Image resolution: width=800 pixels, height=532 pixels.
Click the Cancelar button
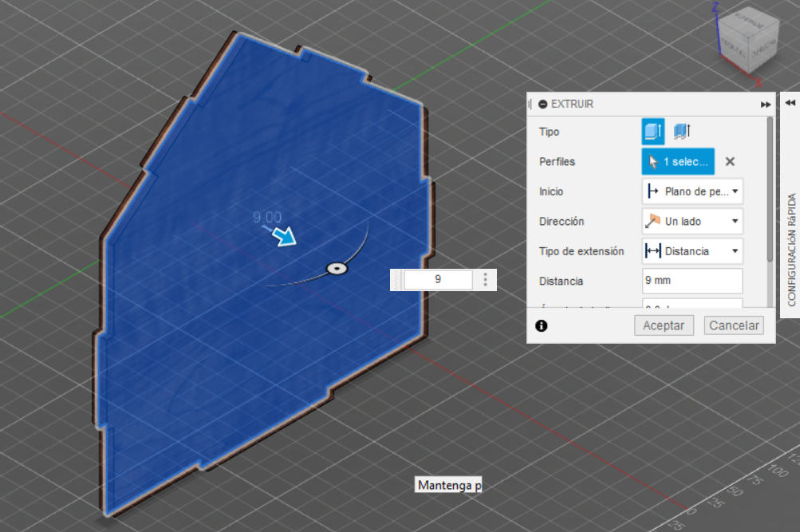(734, 325)
